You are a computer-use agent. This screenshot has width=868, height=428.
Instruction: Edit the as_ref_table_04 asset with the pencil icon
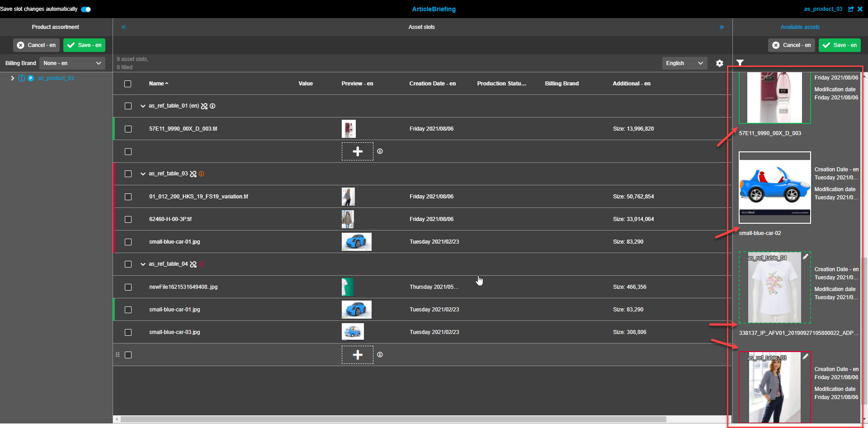point(805,256)
